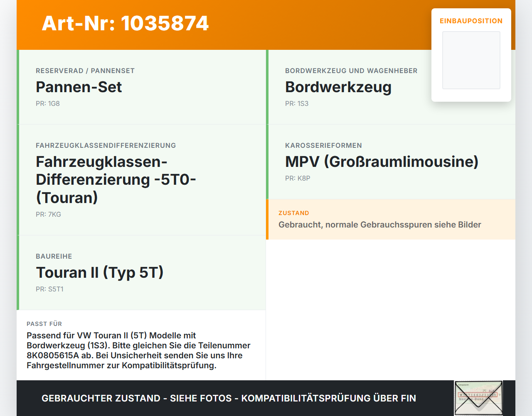The image size is (532, 416).
Task: Click the PR: 1G8 code
Action: pos(48,103)
